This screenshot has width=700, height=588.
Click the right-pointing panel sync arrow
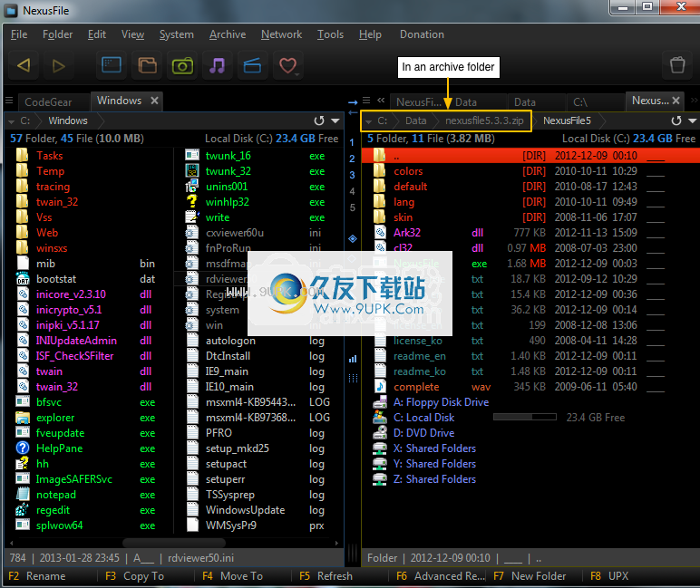coord(353,102)
